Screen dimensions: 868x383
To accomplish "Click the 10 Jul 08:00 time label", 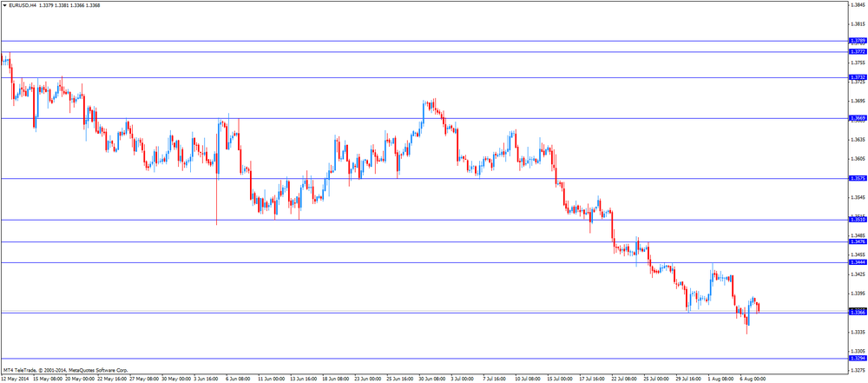I will tap(529, 379).
